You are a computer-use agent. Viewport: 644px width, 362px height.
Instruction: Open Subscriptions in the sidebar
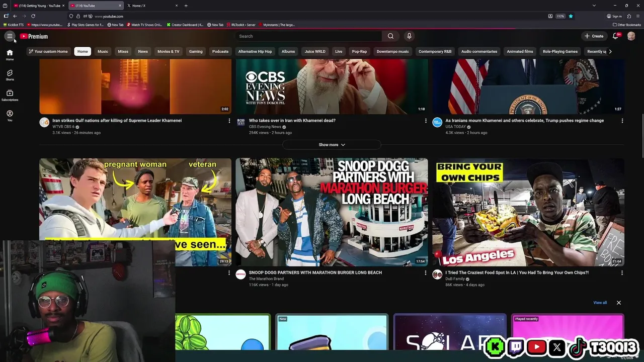pos(10,96)
